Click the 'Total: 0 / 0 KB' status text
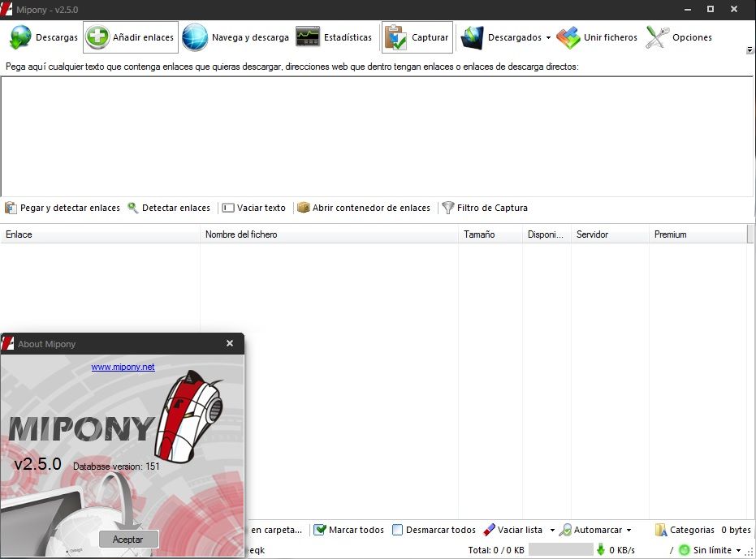756x559 pixels. pos(495,550)
